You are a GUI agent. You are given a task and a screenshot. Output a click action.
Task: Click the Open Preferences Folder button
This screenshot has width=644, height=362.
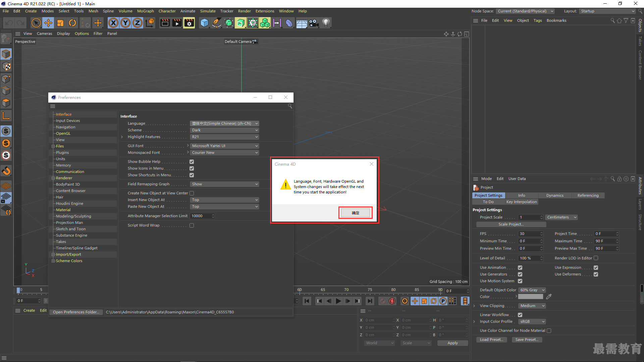pyautogui.click(x=76, y=312)
